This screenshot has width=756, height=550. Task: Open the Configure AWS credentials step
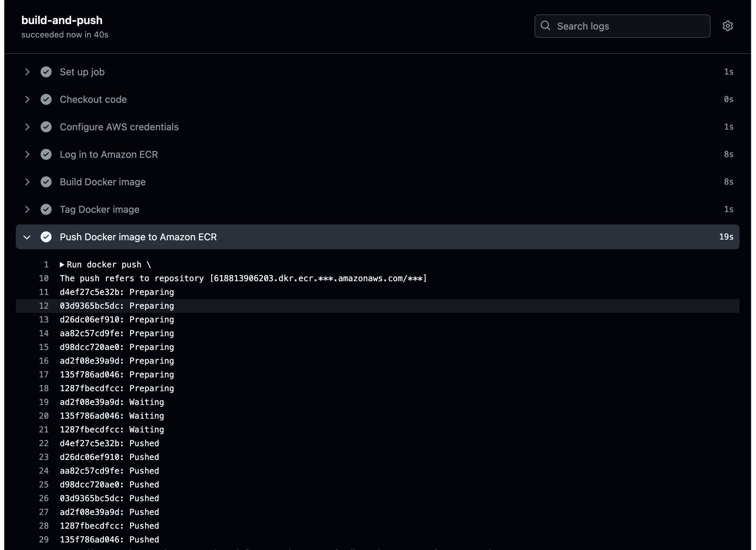coord(119,127)
